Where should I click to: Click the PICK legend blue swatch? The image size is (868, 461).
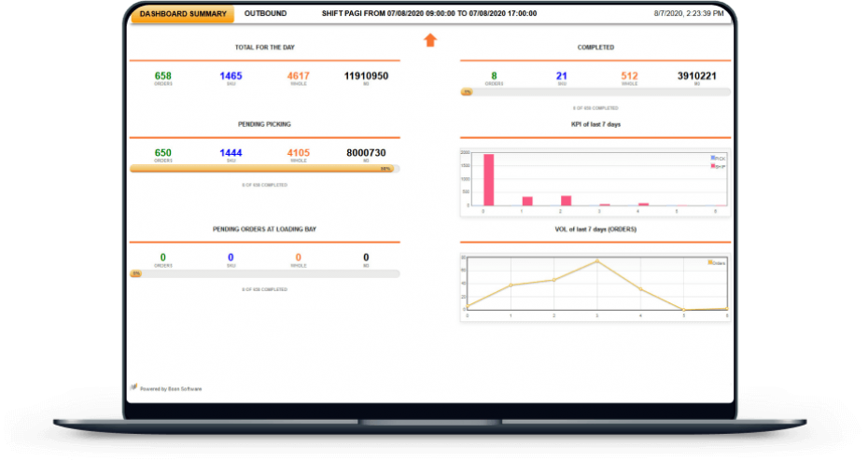click(713, 158)
